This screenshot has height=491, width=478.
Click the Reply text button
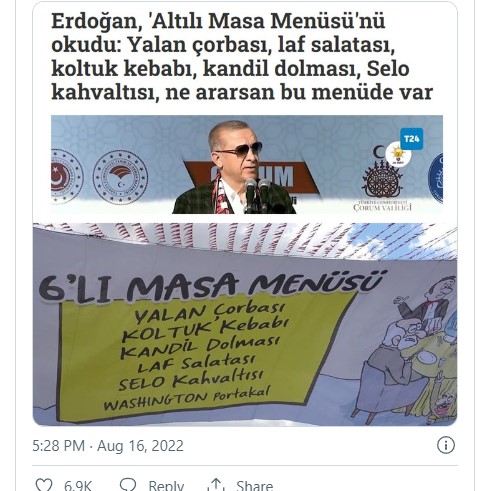pyautogui.click(x=166, y=485)
